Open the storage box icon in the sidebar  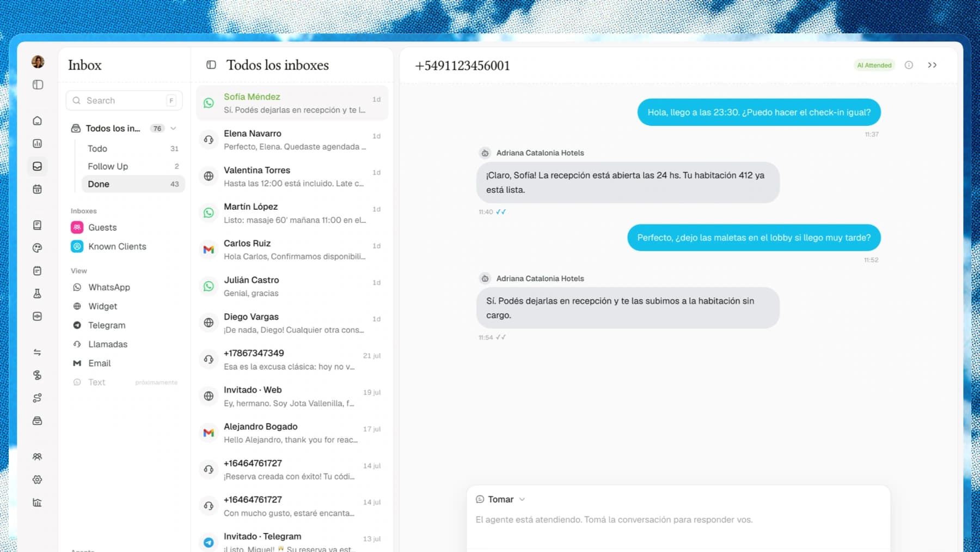(x=38, y=421)
